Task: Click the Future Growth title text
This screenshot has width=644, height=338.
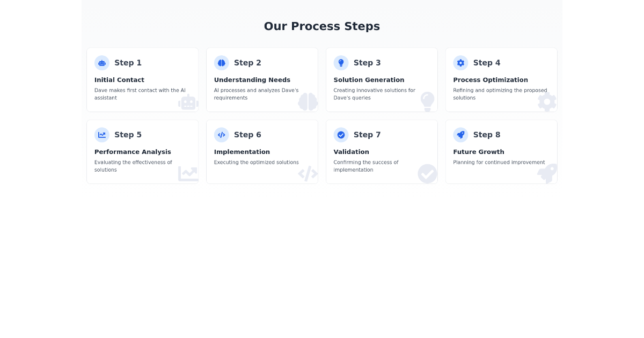Action: 479,152
